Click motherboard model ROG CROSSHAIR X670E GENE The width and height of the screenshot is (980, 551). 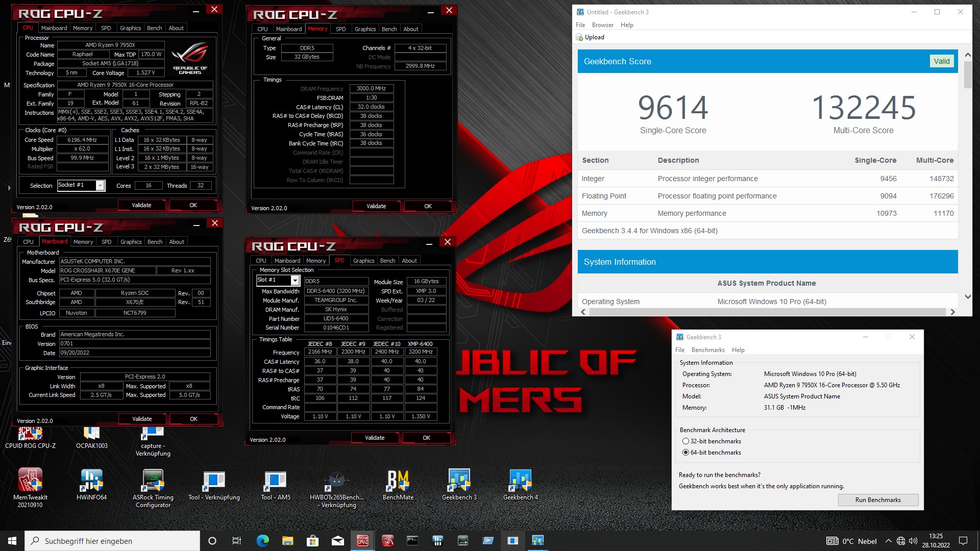tap(107, 270)
